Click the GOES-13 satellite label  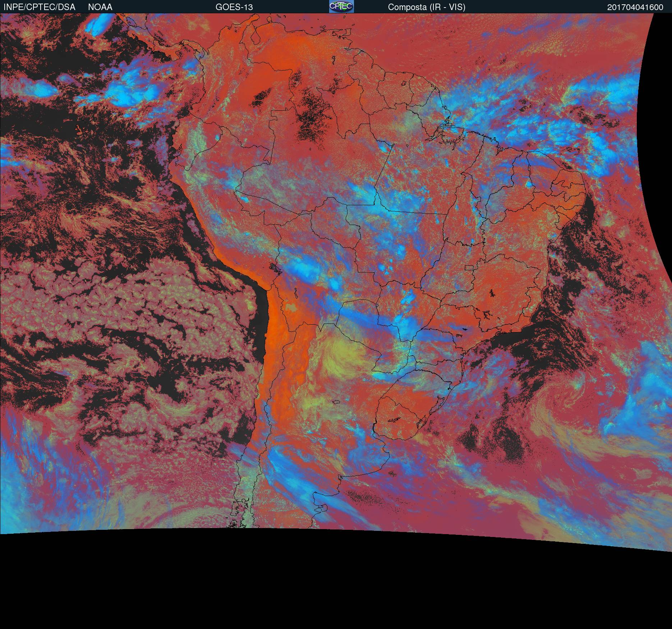[x=234, y=7]
